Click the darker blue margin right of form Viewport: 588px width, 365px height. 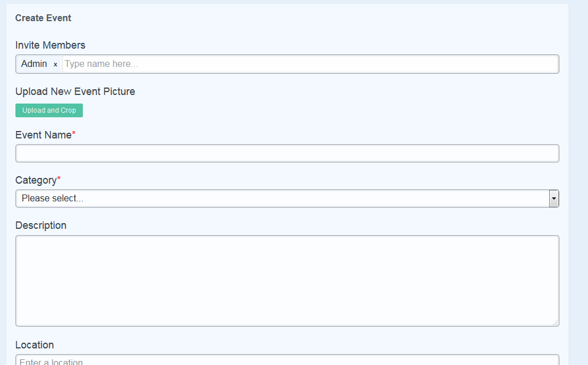pos(578,172)
